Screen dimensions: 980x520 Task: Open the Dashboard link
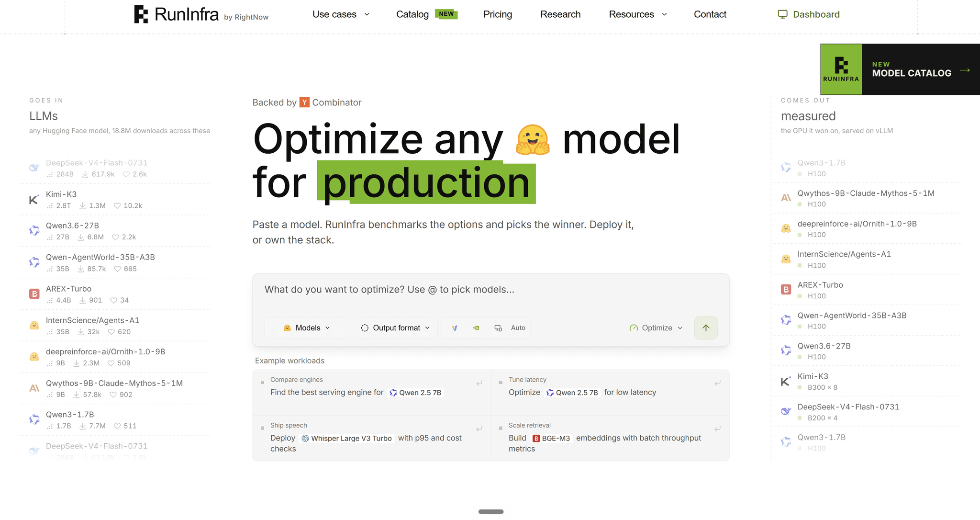click(809, 14)
